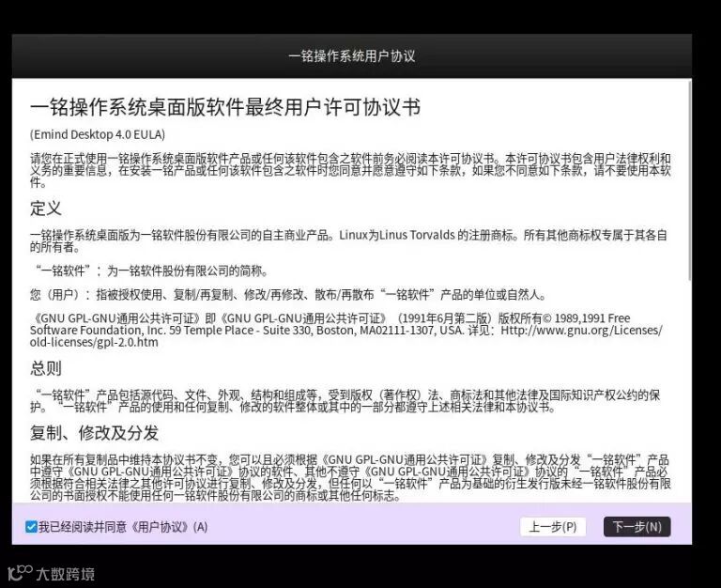Uncheck the 我已经阅读并同意《用户协议》 checkbox
Viewport: 721px width, 588px height.
31,527
